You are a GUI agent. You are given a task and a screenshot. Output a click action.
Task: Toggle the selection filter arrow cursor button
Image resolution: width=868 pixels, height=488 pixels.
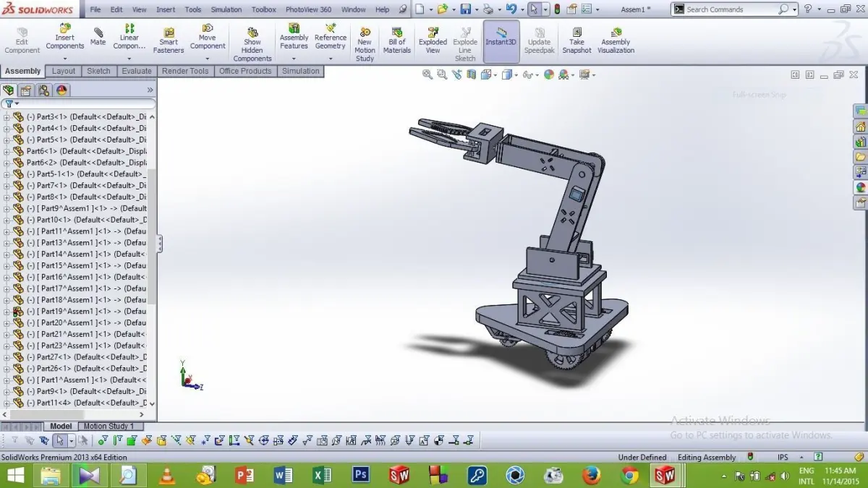pos(61,440)
